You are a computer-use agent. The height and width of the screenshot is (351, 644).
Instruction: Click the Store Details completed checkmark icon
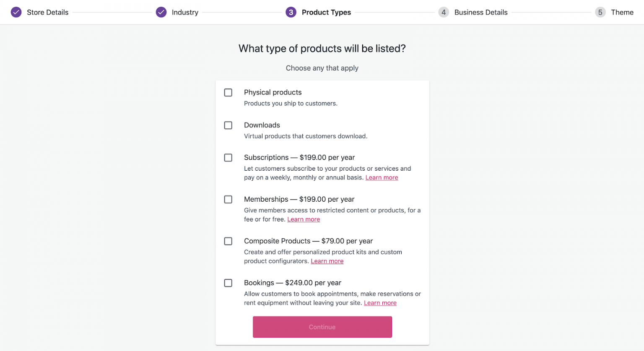point(16,12)
